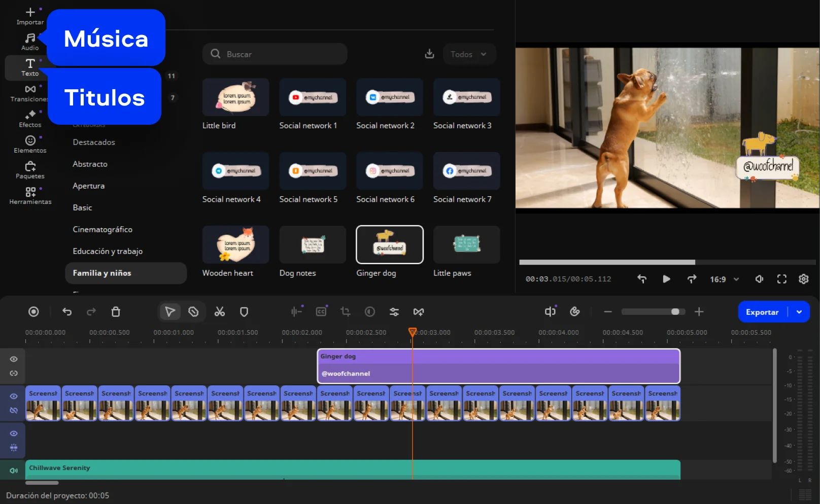Expand the Exportar options arrow
Image resolution: width=820 pixels, height=504 pixels.
coord(799,312)
